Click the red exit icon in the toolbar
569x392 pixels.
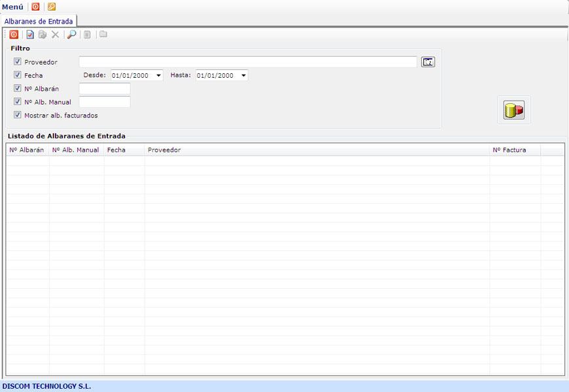pyautogui.click(x=14, y=35)
